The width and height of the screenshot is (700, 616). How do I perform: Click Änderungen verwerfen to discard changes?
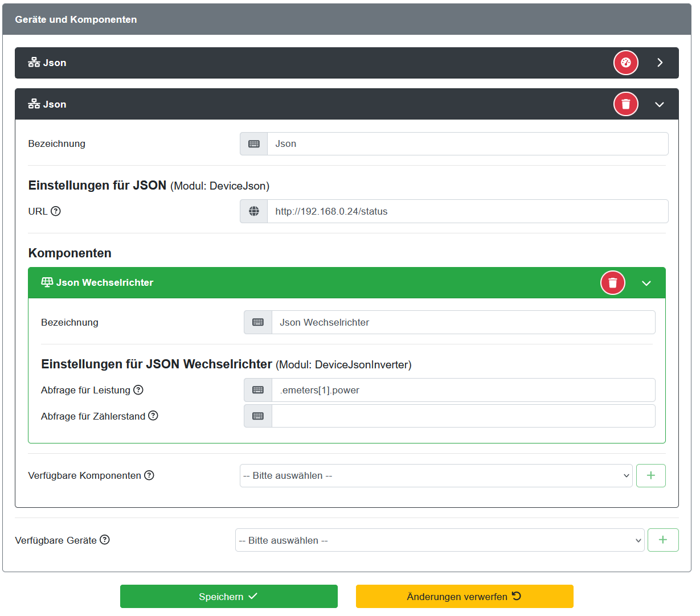(x=464, y=597)
